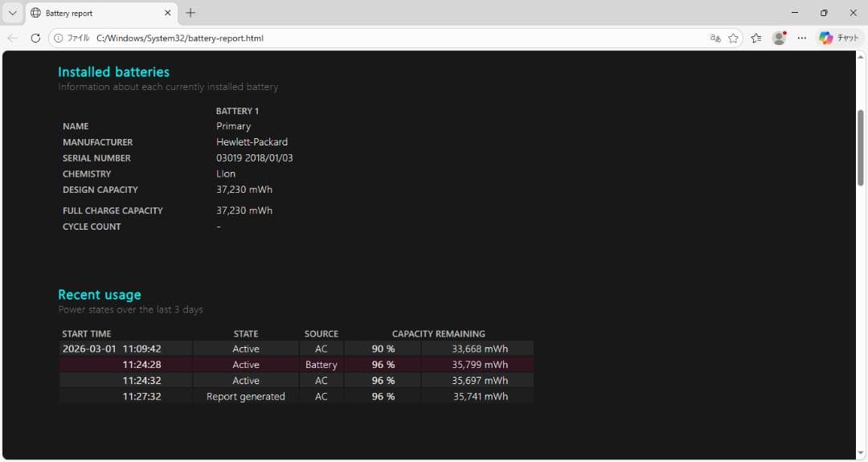Open a new tab with plus button
This screenshot has width=868, height=462.
click(190, 13)
